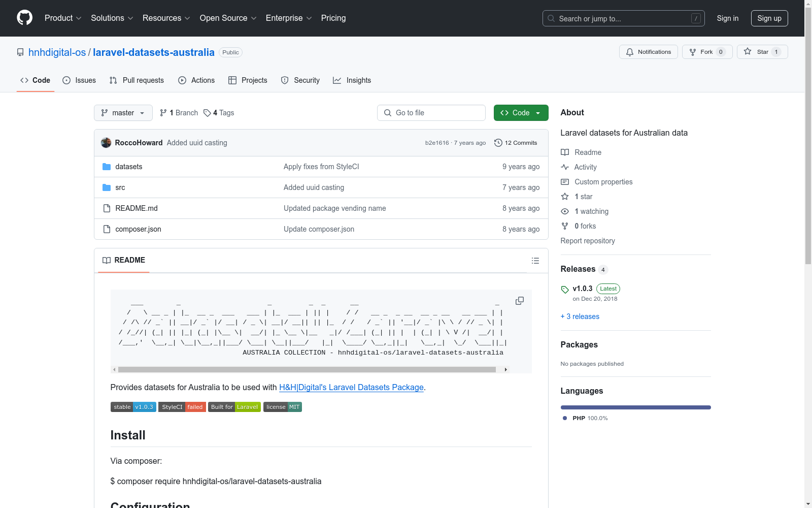Copy the ASCII banner code block
This screenshot has width=812, height=508.
pyautogui.click(x=520, y=301)
